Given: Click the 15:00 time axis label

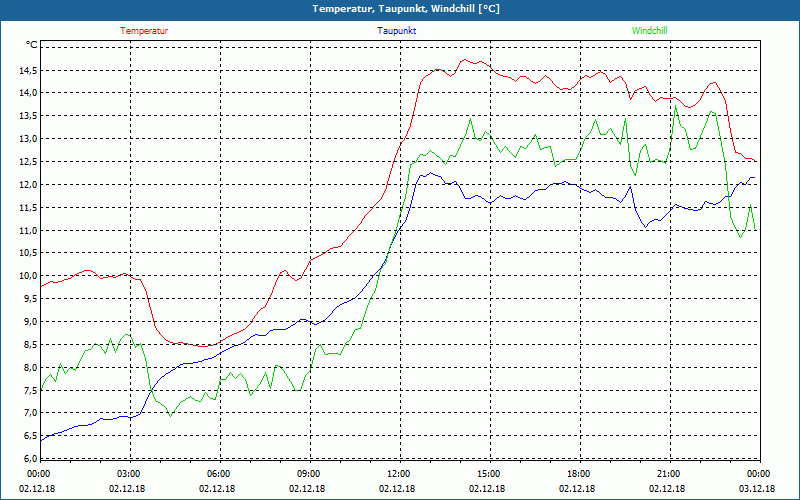Looking at the screenshot, I should click(487, 474).
